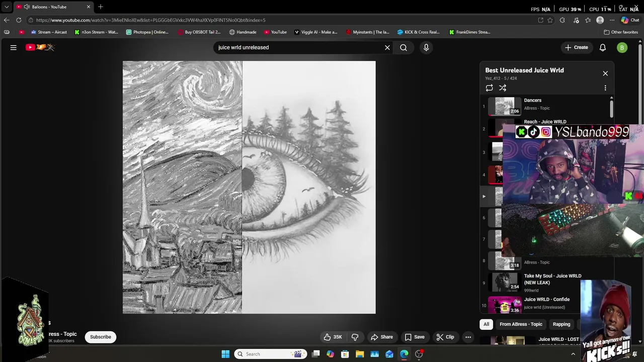This screenshot has width=644, height=362.
Task: Open the playlist three-dot options menu
Action: coord(605,88)
